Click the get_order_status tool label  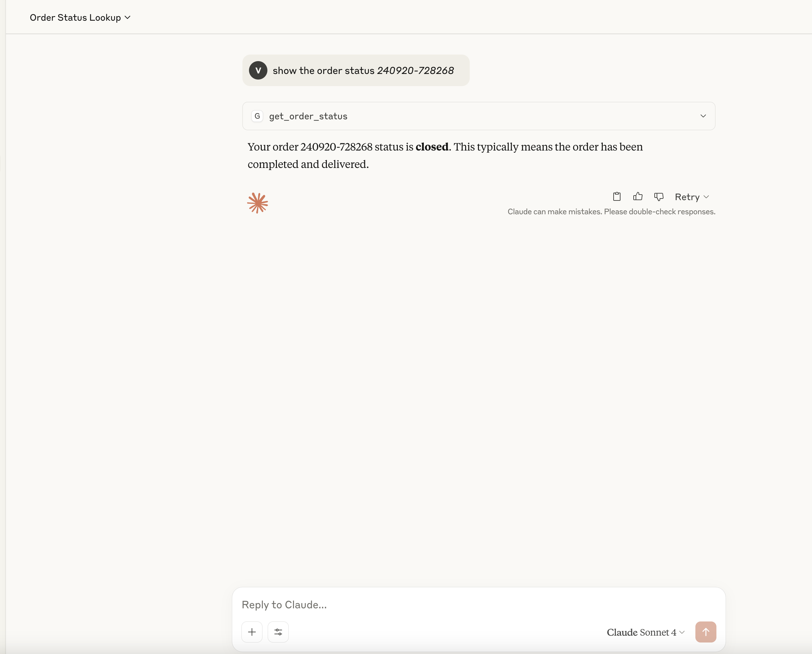point(308,116)
